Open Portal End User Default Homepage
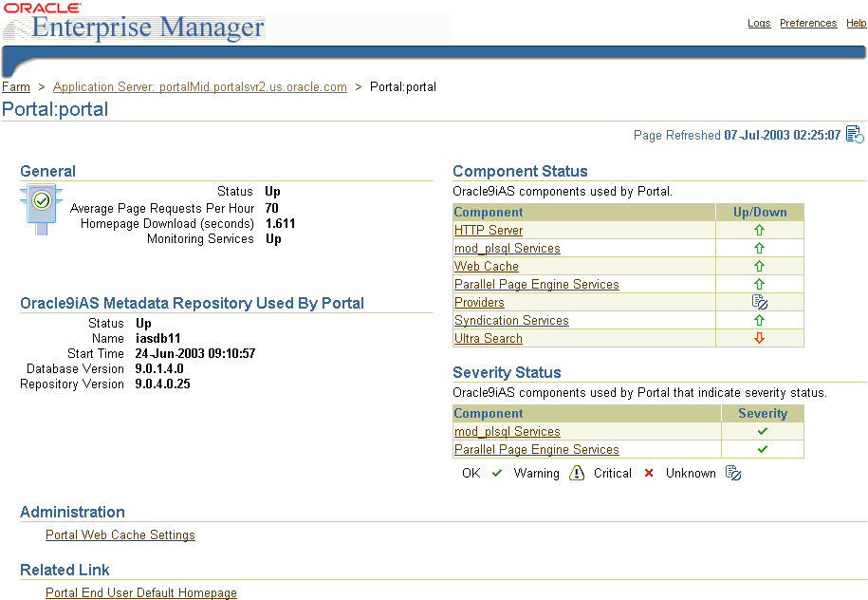The height and width of the screenshot is (600, 868). pyautogui.click(x=141, y=592)
